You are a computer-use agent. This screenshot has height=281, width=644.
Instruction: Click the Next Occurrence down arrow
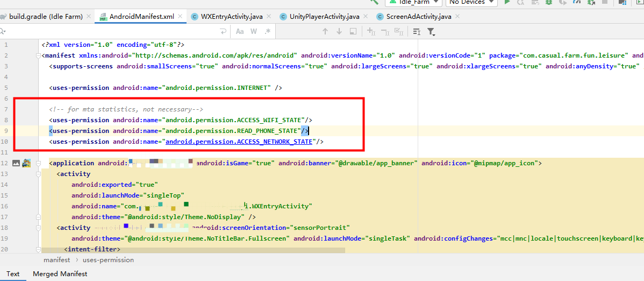click(339, 31)
